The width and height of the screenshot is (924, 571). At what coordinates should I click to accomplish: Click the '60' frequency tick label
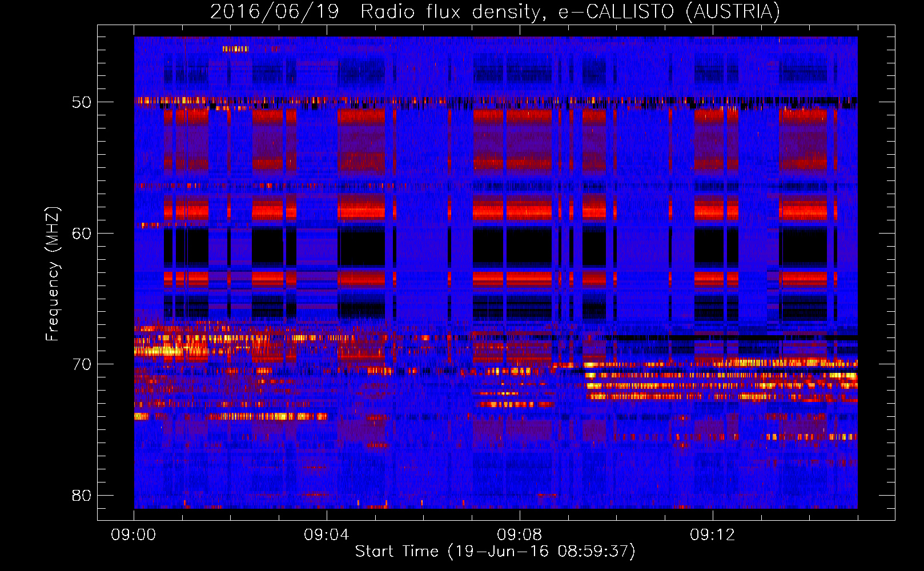[x=82, y=233]
